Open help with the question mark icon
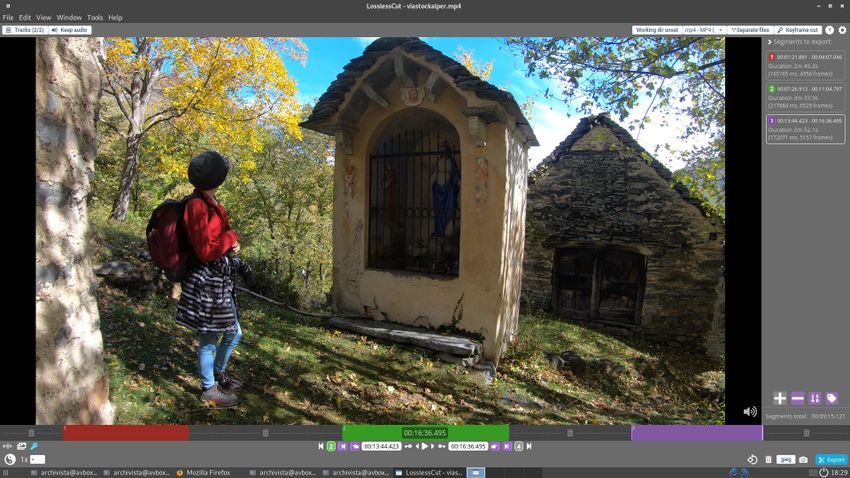The width and height of the screenshot is (850, 478). 830,30
